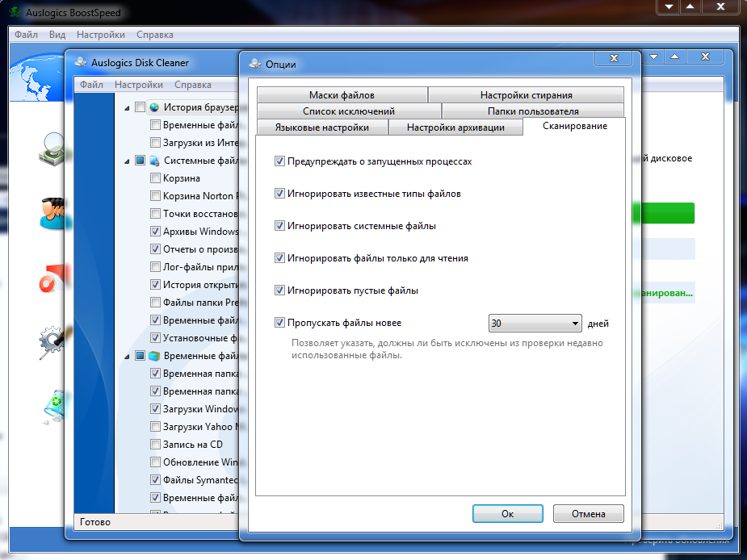The height and width of the screenshot is (560, 747).
Task: Check Обновление Win checkbox in tree
Action: click(155, 462)
